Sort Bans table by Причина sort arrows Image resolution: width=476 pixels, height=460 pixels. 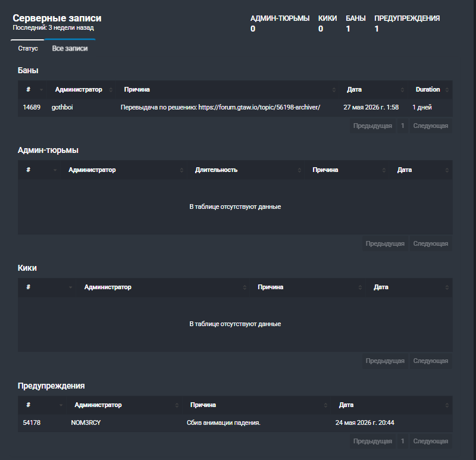(334, 90)
